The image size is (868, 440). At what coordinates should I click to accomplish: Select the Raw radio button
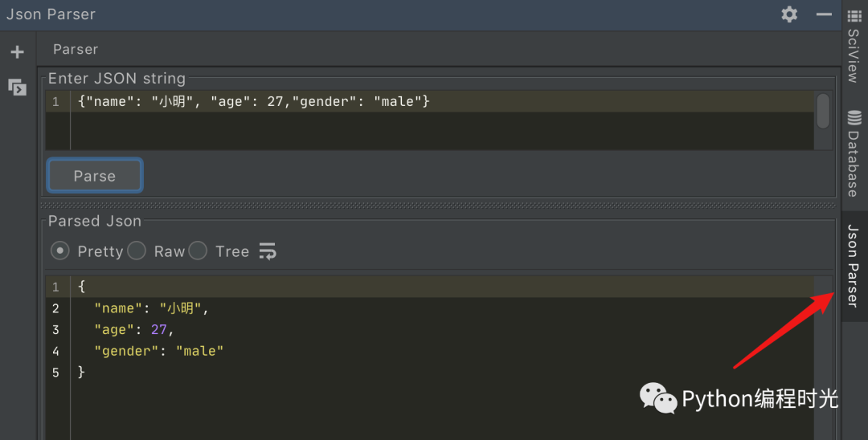(137, 251)
